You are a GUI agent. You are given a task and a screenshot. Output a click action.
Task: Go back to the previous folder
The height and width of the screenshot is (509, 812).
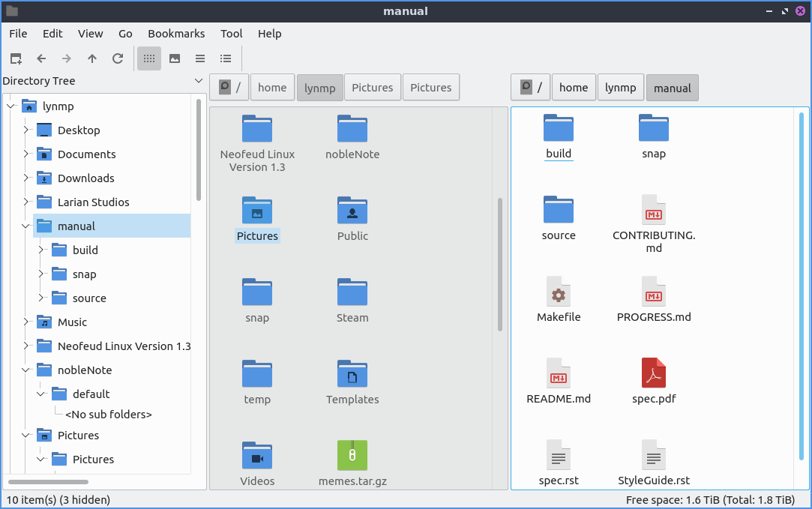click(41, 58)
